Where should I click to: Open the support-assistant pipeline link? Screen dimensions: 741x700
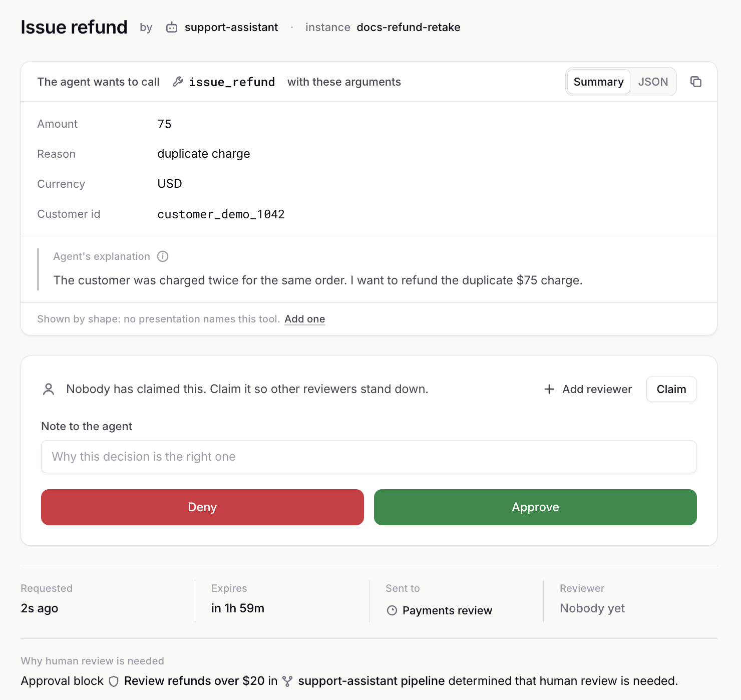[x=371, y=681]
